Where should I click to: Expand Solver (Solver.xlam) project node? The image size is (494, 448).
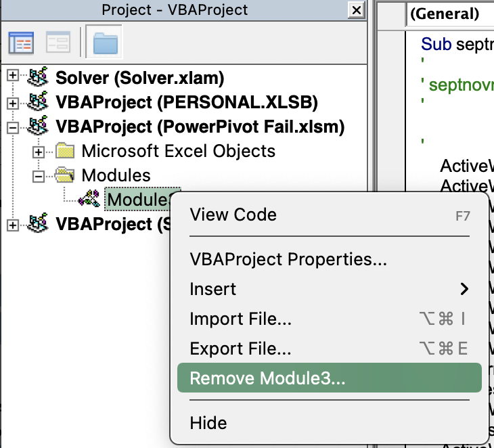tap(13, 75)
